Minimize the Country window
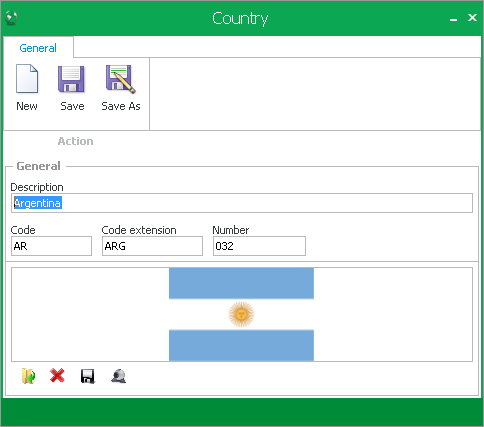This screenshot has height=427, width=484. 453,18
